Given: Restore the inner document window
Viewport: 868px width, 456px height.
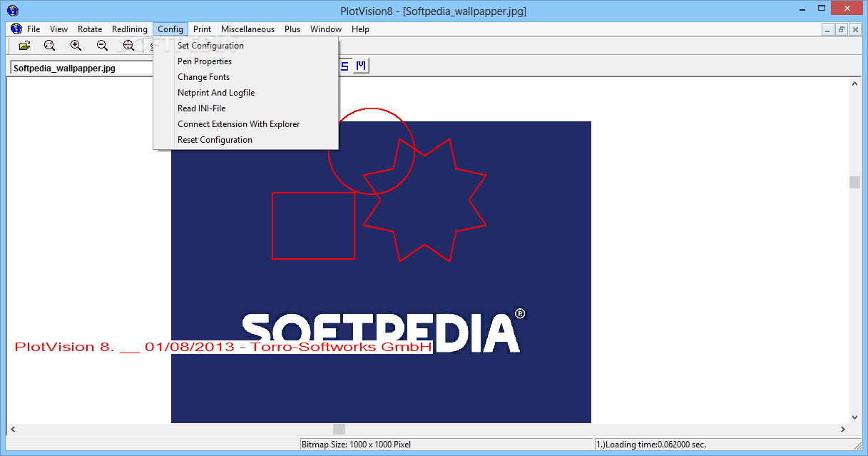Looking at the screenshot, I should [842, 29].
